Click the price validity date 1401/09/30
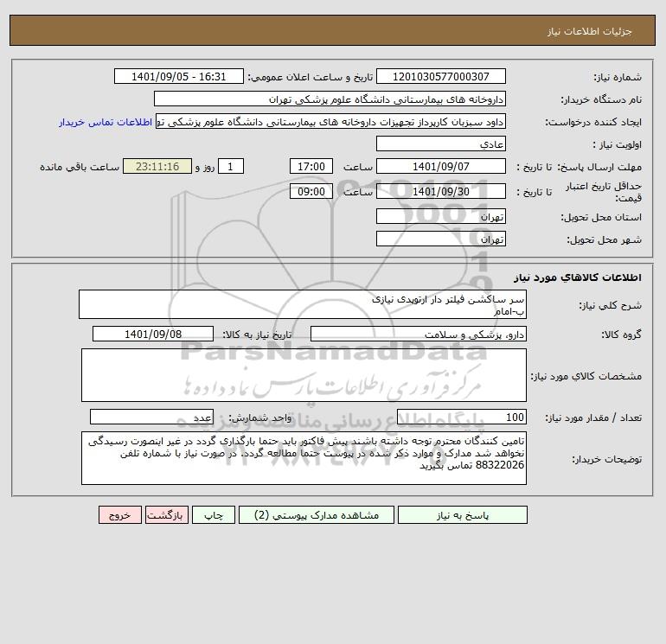This screenshot has width=666, height=644. pos(441,191)
